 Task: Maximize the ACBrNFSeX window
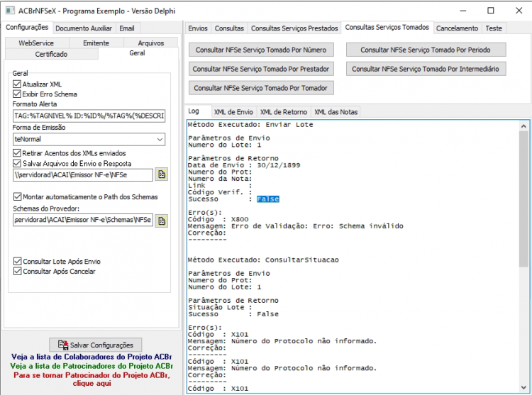pos(491,11)
